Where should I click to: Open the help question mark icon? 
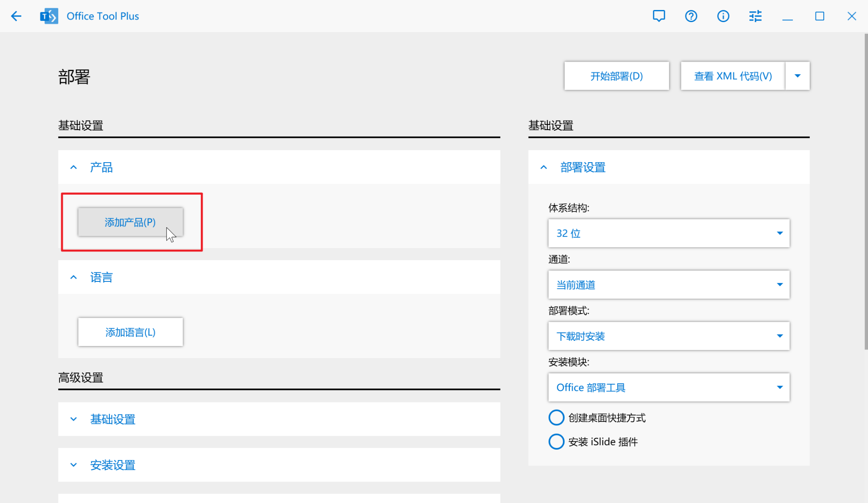691,16
